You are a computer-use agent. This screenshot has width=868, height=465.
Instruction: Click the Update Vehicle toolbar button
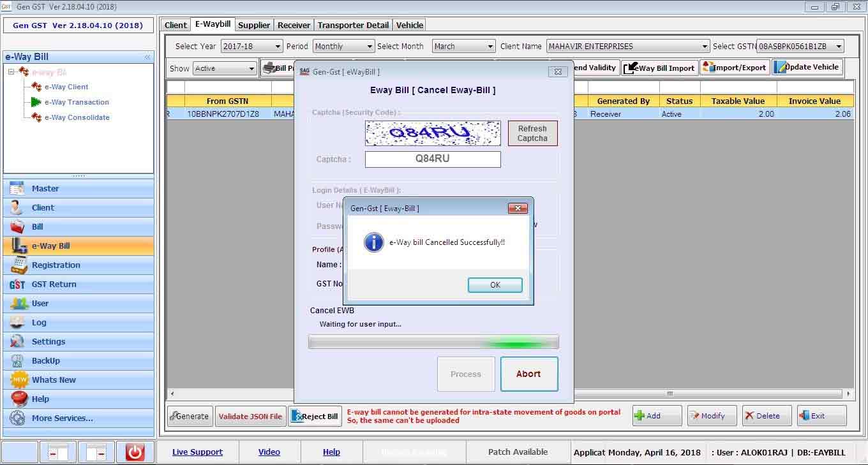tap(807, 67)
